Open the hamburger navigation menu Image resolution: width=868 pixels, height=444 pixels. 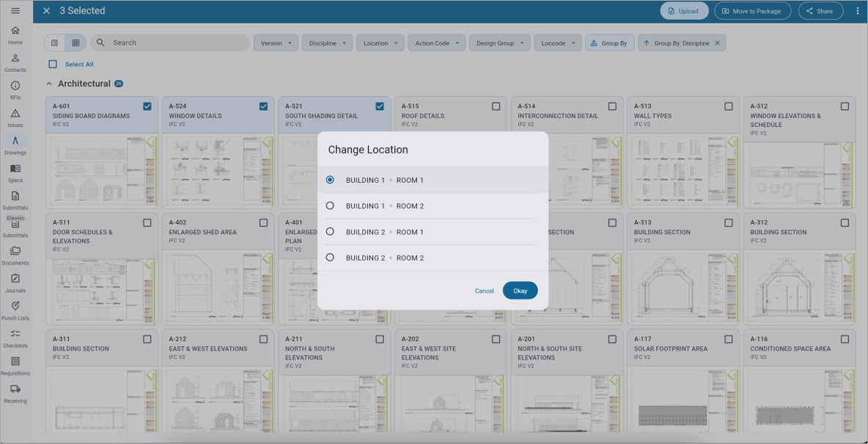(x=15, y=10)
